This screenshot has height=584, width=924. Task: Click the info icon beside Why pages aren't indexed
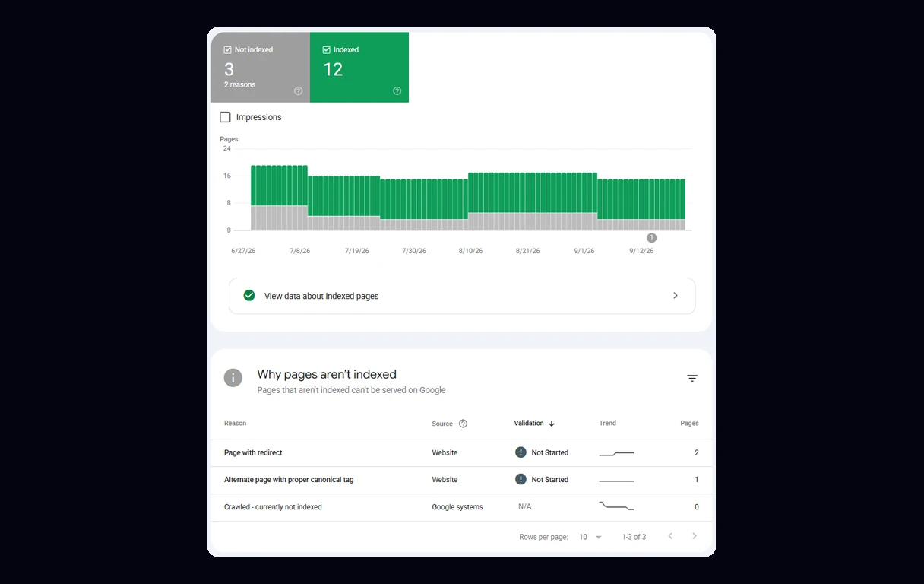point(233,378)
